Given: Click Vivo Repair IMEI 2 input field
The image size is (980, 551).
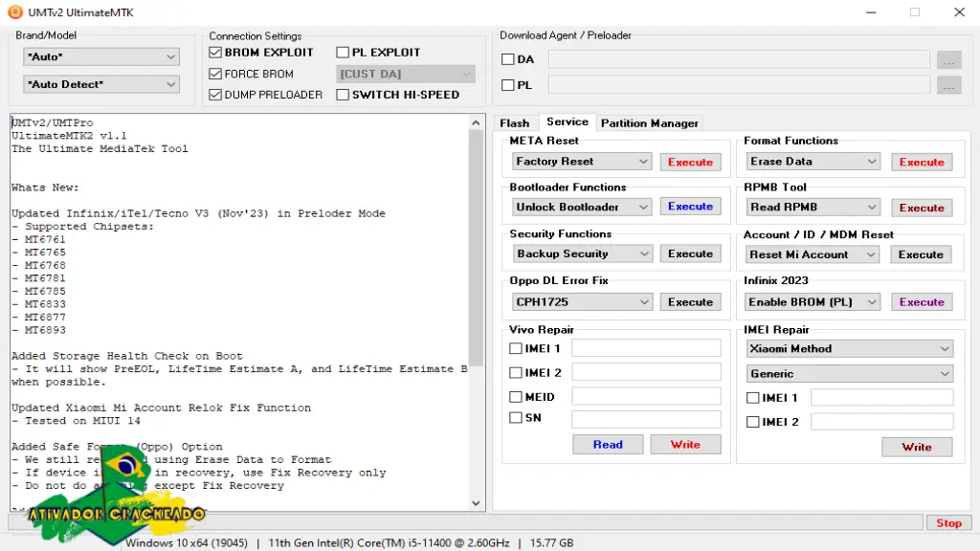Looking at the screenshot, I should pyautogui.click(x=646, y=372).
